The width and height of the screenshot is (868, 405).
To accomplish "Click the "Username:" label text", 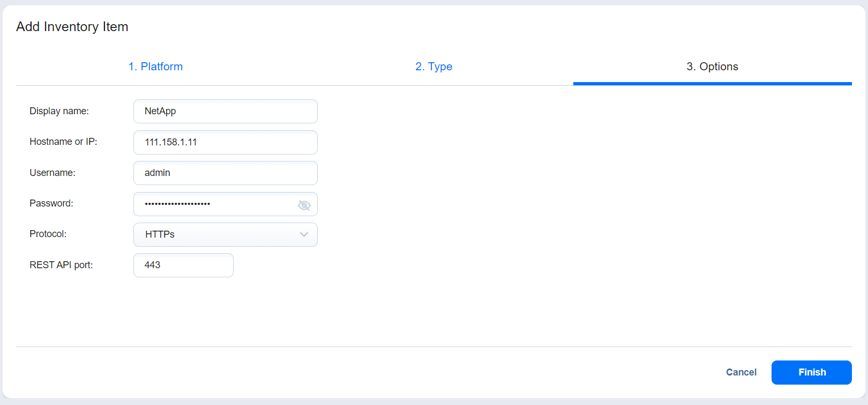I will tap(53, 173).
